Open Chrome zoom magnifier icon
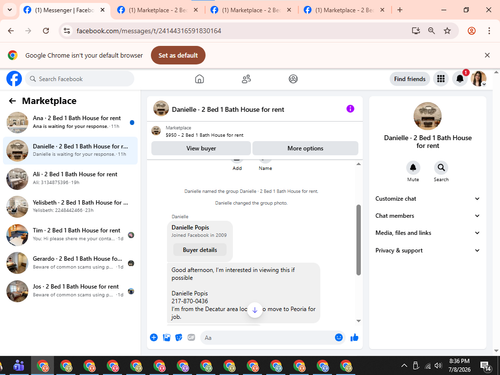500x375 pixels. point(431,31)
